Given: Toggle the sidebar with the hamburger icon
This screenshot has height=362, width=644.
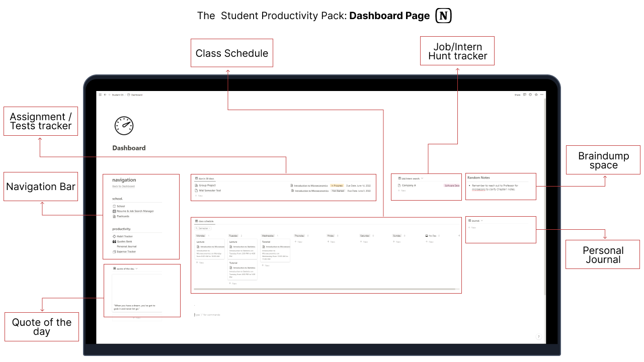Looking at the screenshot, I should 100,95.
